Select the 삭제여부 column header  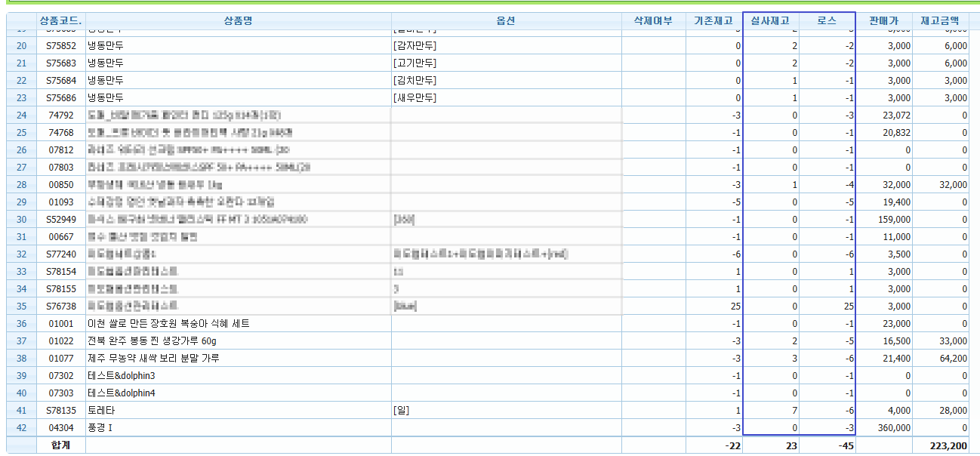(653, 21)
